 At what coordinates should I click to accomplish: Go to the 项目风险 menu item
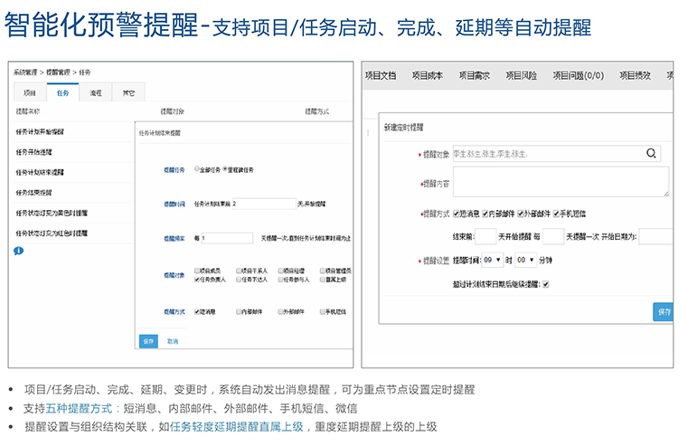(x=521, y=76)
